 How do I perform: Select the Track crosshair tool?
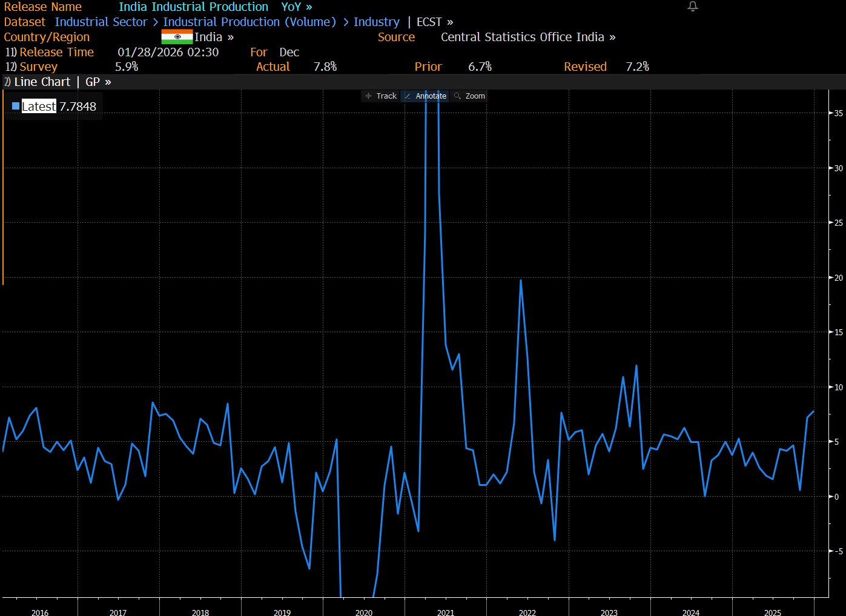(381, 96)
